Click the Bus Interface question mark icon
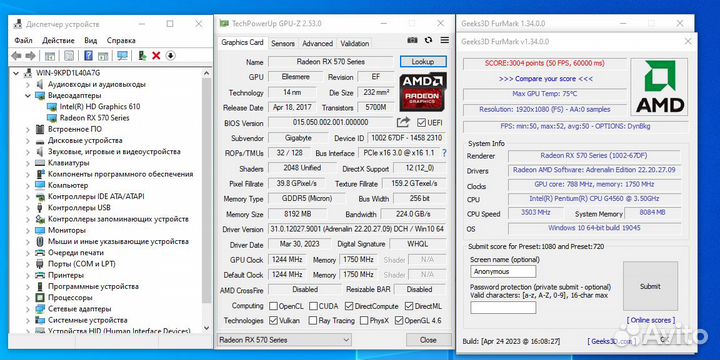 click(444, 153)
